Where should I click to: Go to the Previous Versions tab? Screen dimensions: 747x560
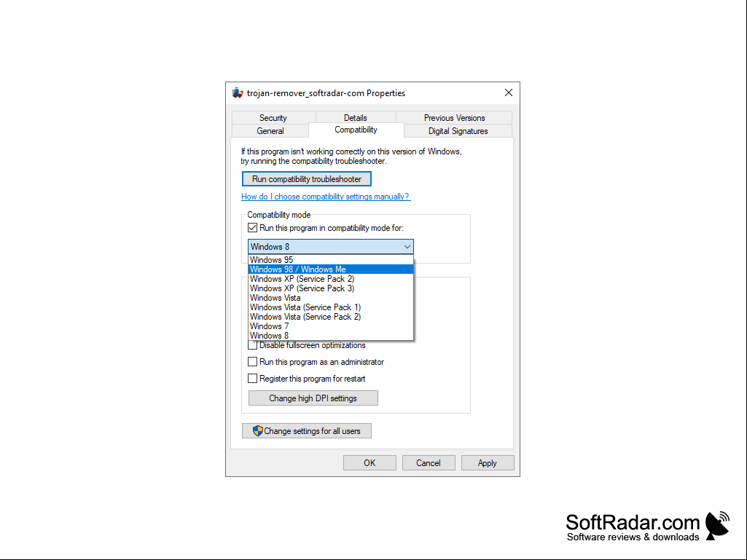coord(454,118)
